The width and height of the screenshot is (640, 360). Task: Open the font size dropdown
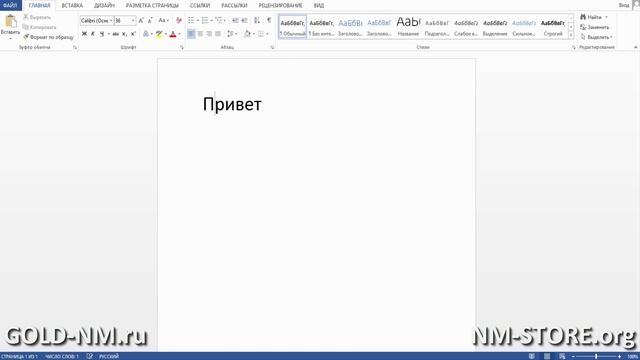[133, 20]
